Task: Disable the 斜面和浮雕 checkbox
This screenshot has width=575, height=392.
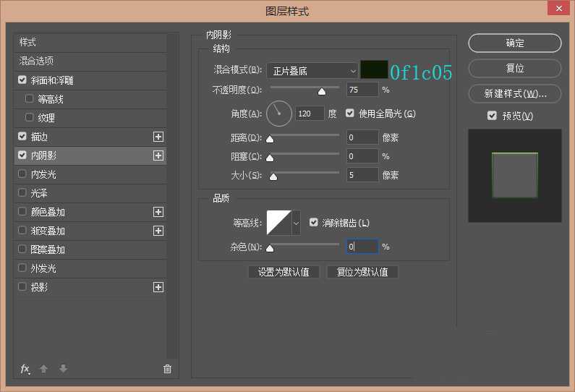Action: 22,80
